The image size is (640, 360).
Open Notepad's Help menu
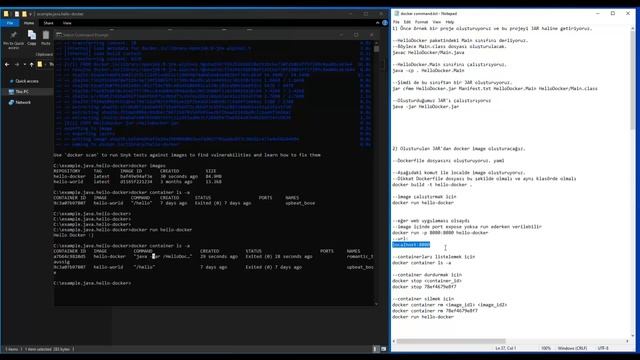[x=450, y=22]
